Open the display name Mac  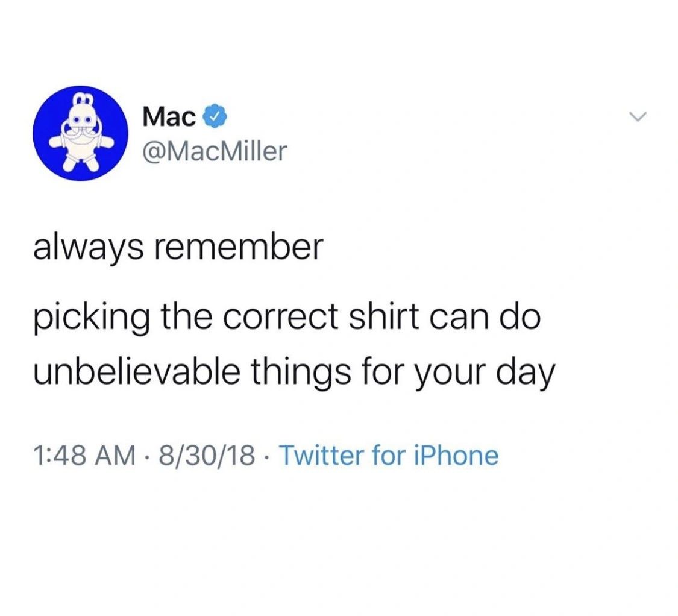coord(169,117)
